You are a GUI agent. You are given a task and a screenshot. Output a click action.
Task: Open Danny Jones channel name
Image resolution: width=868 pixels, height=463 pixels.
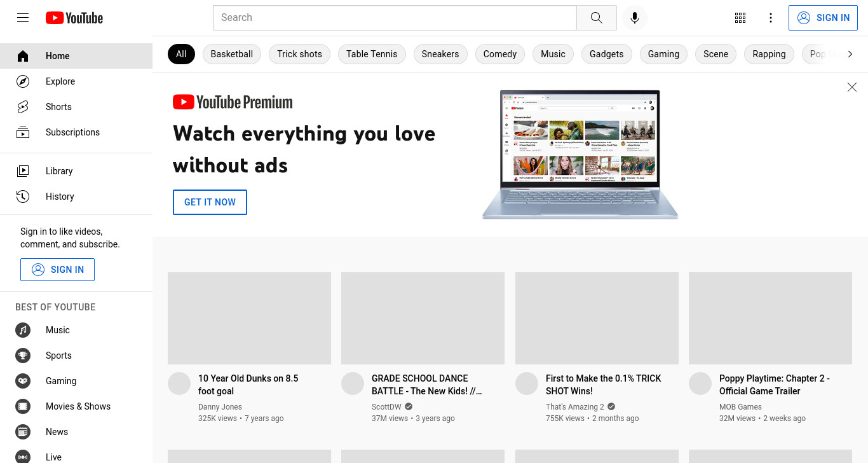click(x=220, y=407)
